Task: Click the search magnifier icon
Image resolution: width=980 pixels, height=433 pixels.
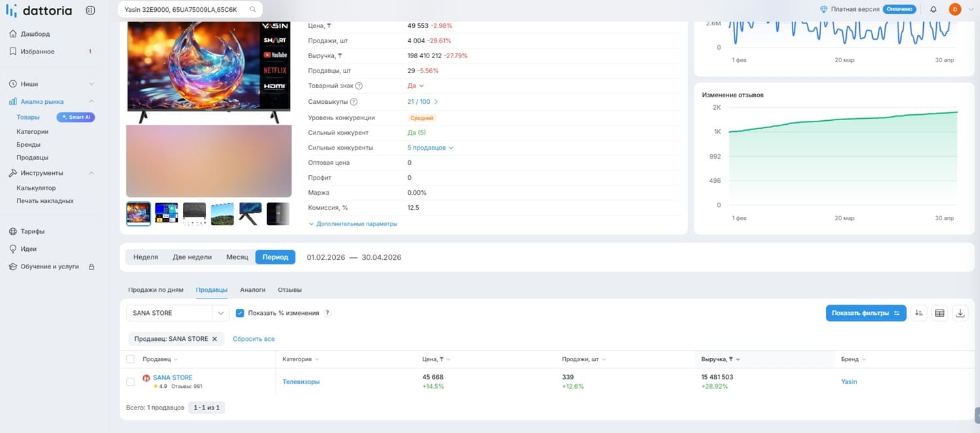Action: 253,9
